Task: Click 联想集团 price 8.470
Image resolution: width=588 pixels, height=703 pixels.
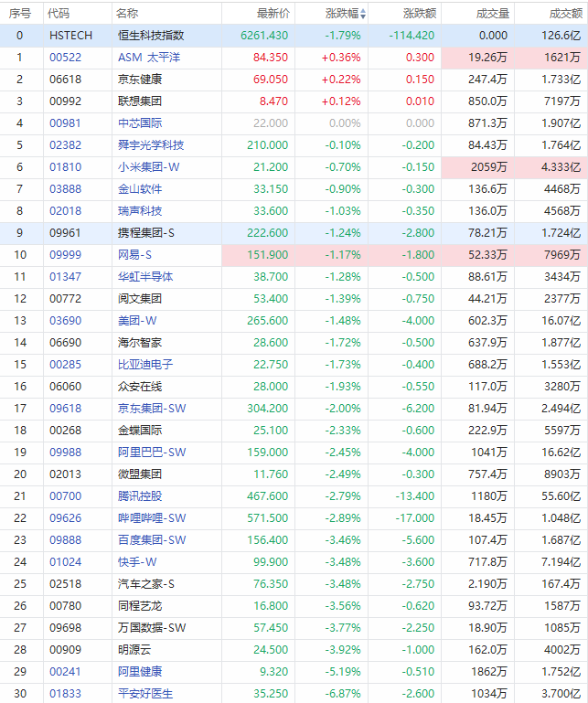Action: pyautogui.click(x=273, y=101)
